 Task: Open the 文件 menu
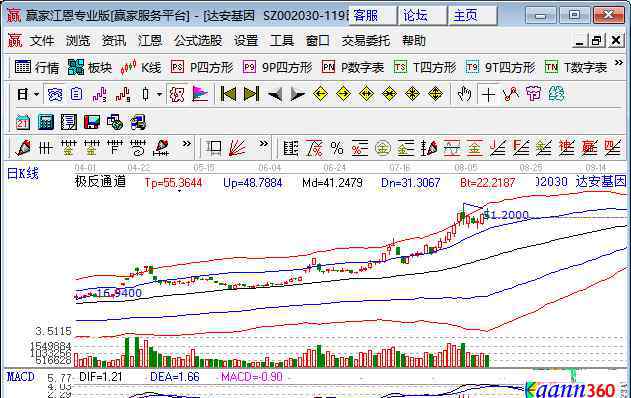coord(42,41)
